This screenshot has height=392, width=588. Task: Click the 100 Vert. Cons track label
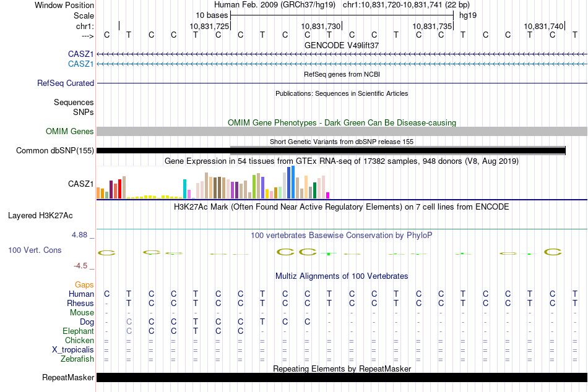pos(36,250)
